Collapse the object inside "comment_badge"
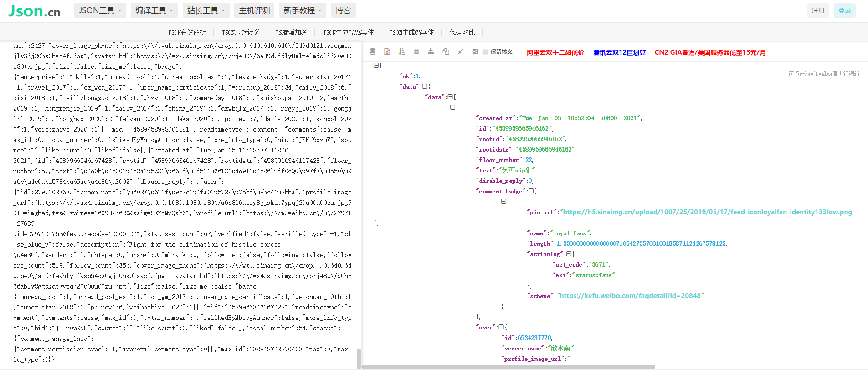This screenshot has height=370, width=868. coord(503,202)
